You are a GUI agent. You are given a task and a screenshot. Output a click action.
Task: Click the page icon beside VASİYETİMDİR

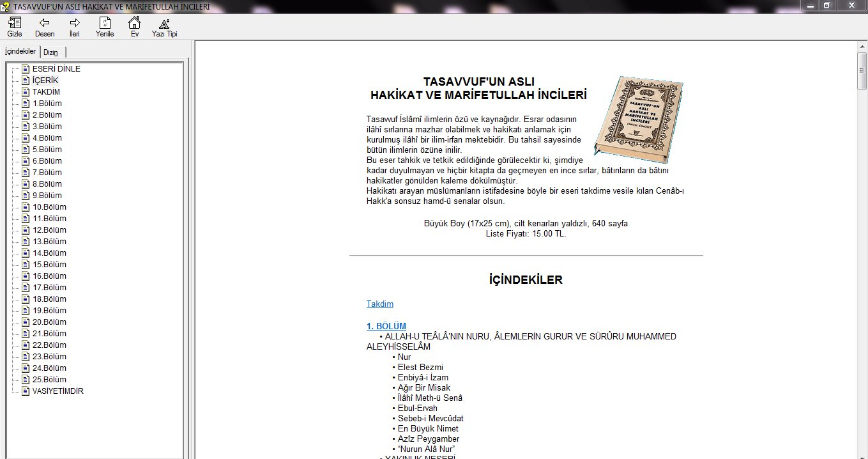pyautogui.click(x=26, y=391)
